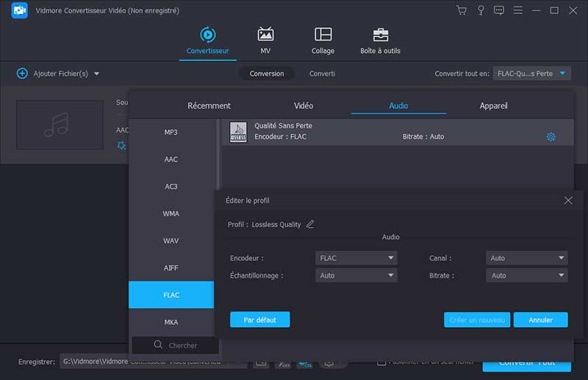Click the Par défaut button
Viewport: 588px width, 380px height.
tap(259, 320)
